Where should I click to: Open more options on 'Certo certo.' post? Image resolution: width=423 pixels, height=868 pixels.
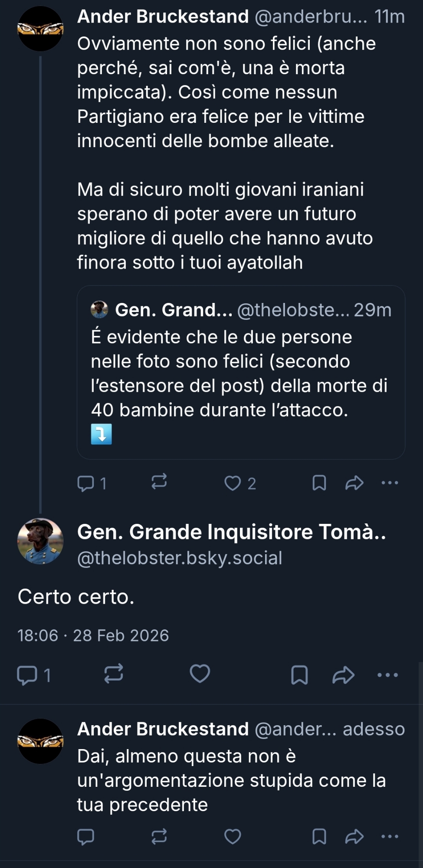point(387,675)
